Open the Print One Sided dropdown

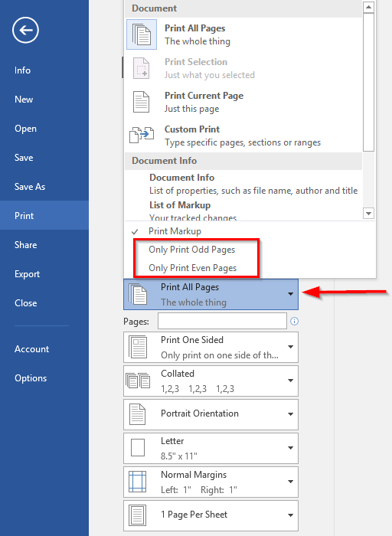pyautogui.click(x=211, y=348)
